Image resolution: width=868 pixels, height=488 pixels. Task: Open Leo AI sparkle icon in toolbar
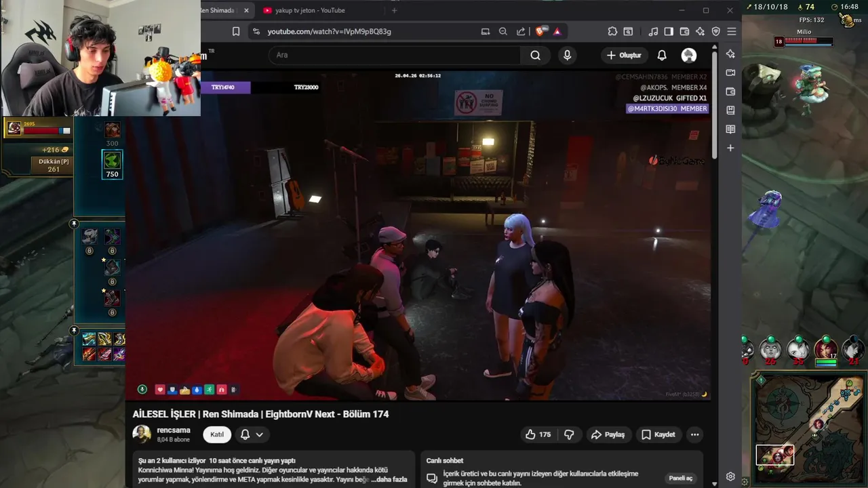tap(700, 31)
